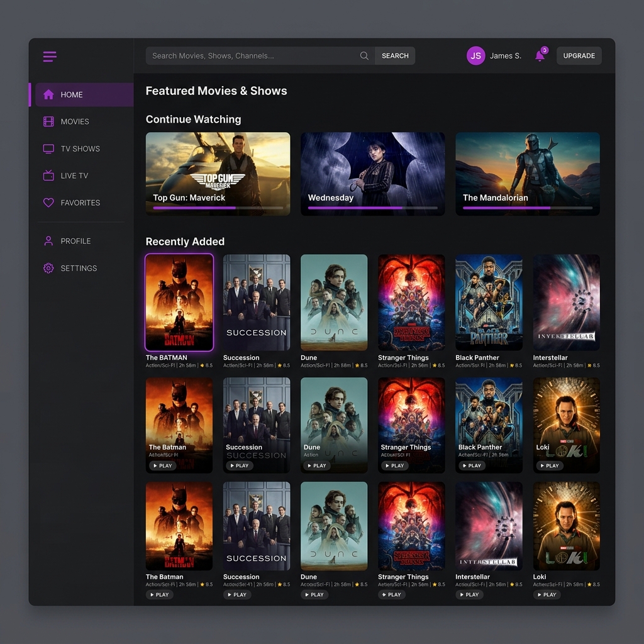The height and width of the screenshot is (644, 644).
Task: Open Interstellar poster in first row
Action: click(x=567, y=303)
